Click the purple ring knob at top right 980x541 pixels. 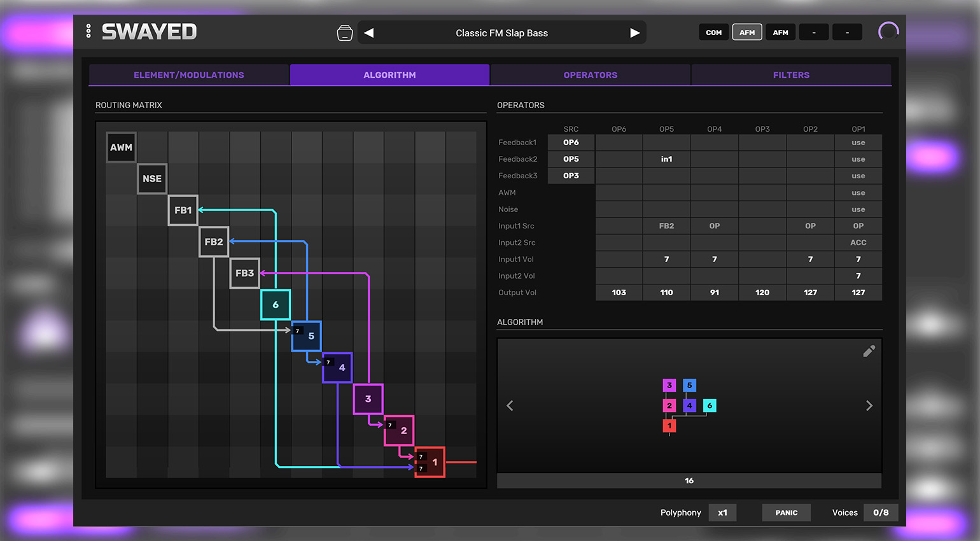888,32
